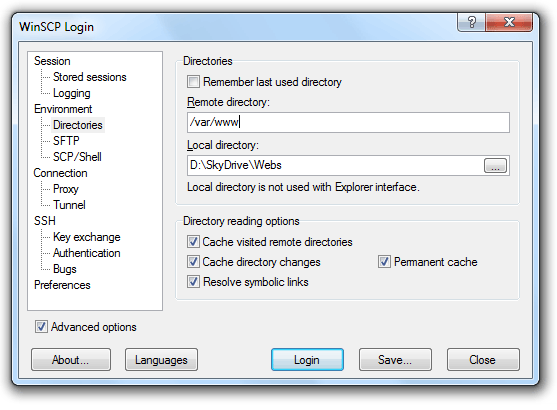Click inside the Remote directory field
Image resolution: width=557 pixels, height=410 pixels.
click(348, 123)
